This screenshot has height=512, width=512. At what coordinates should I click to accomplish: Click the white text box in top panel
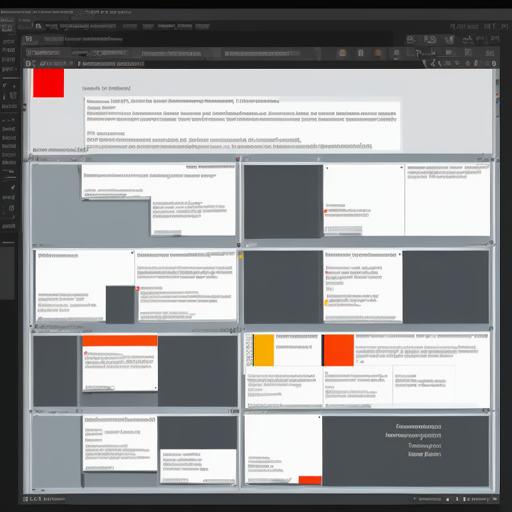(242, 125)
